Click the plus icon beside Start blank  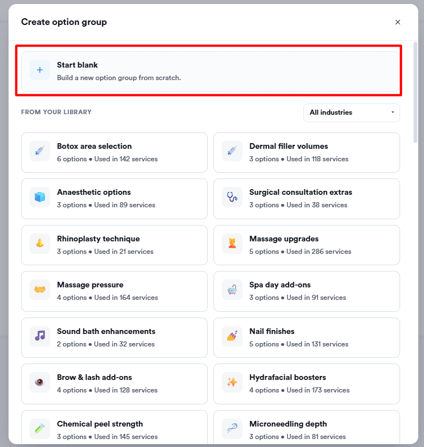click(x=40, y=70)
